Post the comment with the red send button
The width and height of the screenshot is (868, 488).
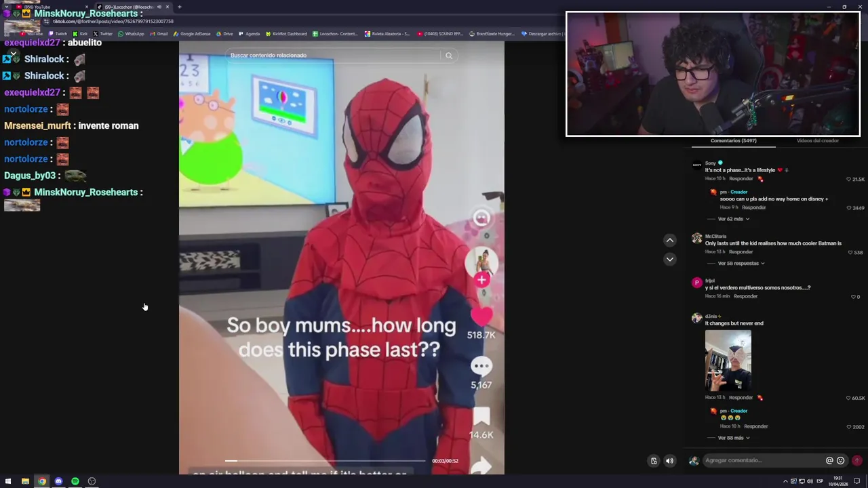pos(856,461)
